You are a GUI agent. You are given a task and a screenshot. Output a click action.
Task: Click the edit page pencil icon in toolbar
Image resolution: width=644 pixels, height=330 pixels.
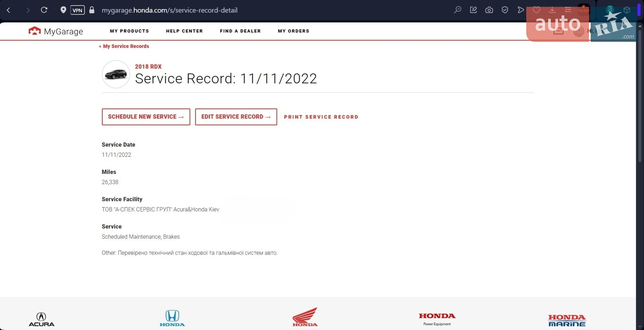(473, 10)
